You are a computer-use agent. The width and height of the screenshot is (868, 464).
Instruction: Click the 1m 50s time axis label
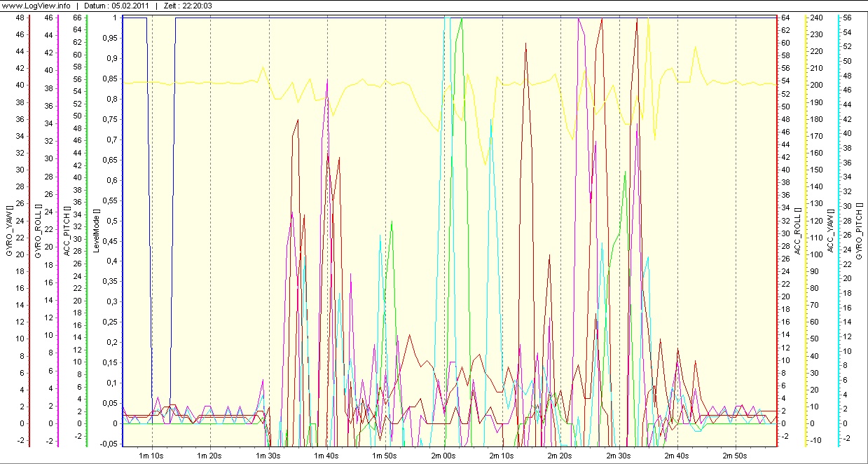(385, 456)
